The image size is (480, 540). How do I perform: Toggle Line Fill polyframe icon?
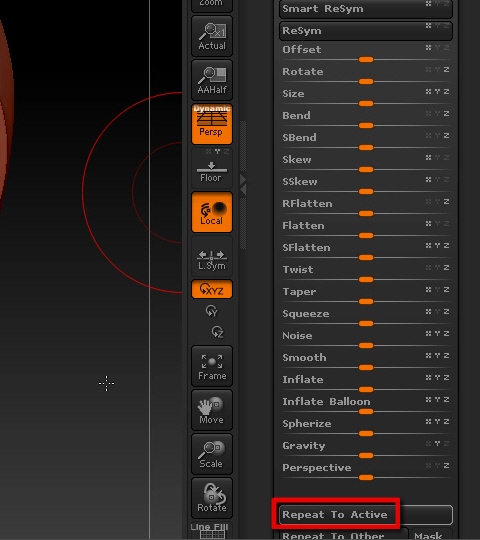(x=212, y=531)
